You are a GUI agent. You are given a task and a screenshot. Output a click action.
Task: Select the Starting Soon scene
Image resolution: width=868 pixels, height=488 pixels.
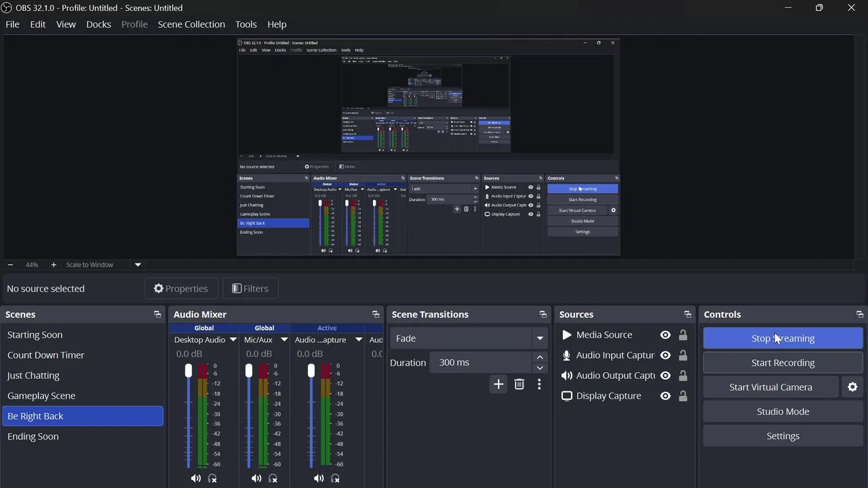tap(83, 335)
